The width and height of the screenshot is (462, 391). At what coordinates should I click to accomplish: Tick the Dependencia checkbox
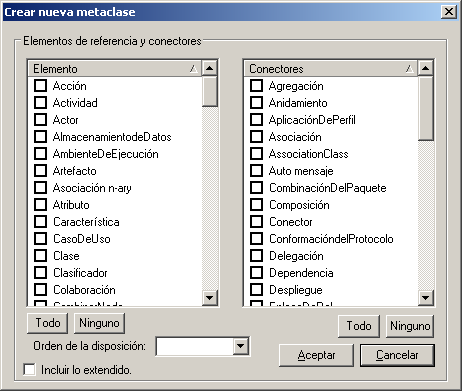coord(256,273)
